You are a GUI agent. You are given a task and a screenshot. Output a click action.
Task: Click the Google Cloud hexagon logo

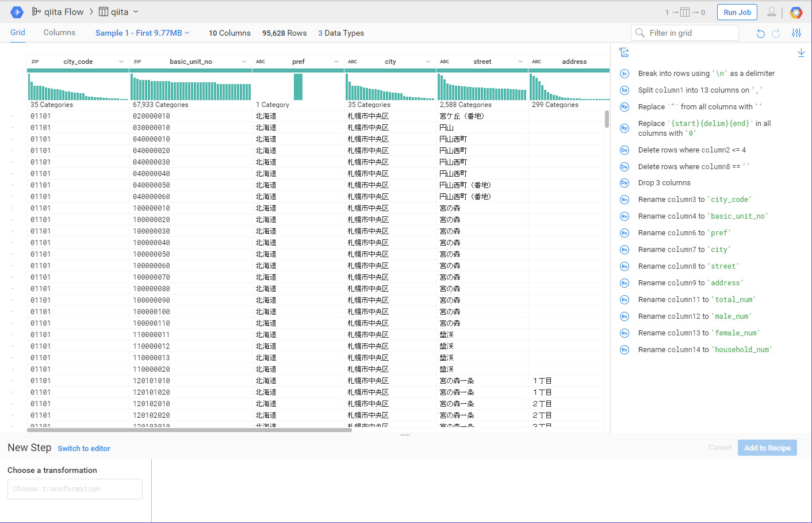(x=796, y=12)
